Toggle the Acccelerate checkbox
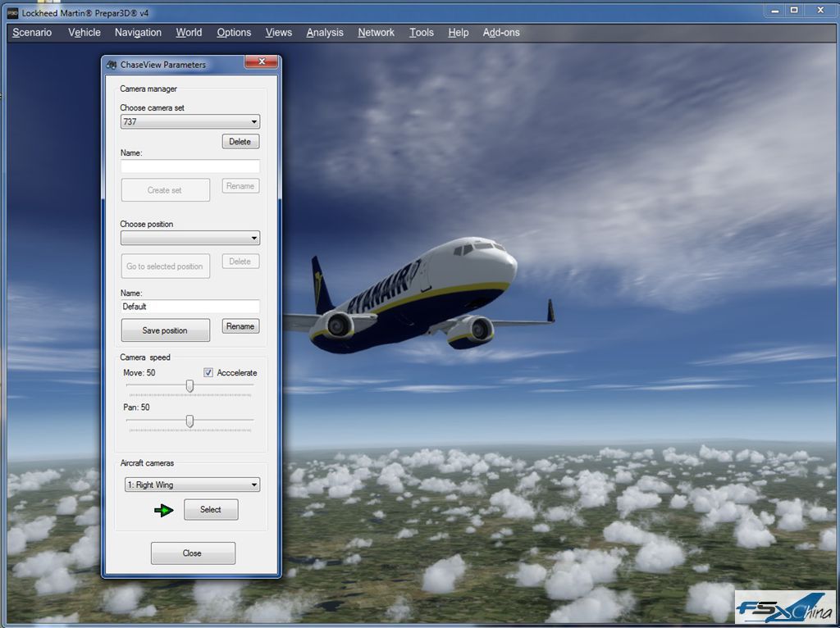Viewport: 840px width, 628px height. click(208, 373)
